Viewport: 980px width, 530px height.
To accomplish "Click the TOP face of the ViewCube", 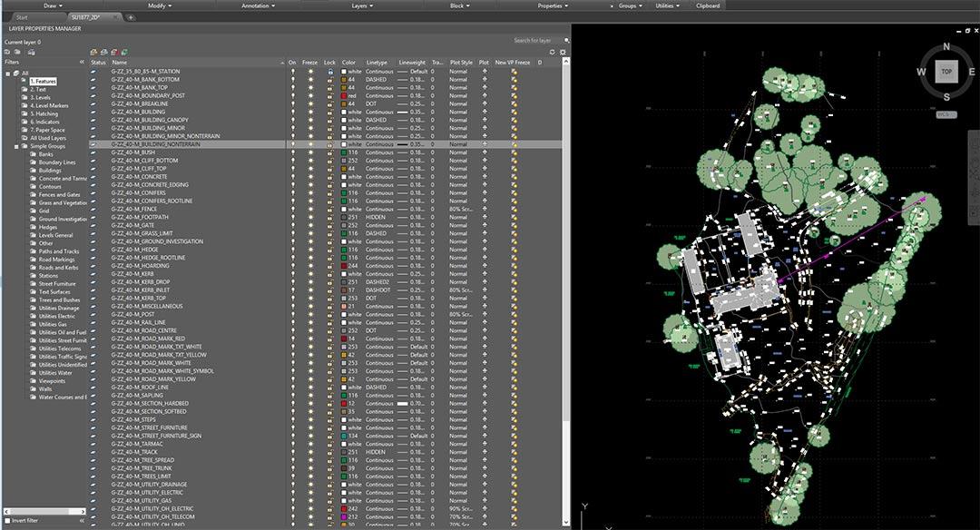I will (946, 72).
